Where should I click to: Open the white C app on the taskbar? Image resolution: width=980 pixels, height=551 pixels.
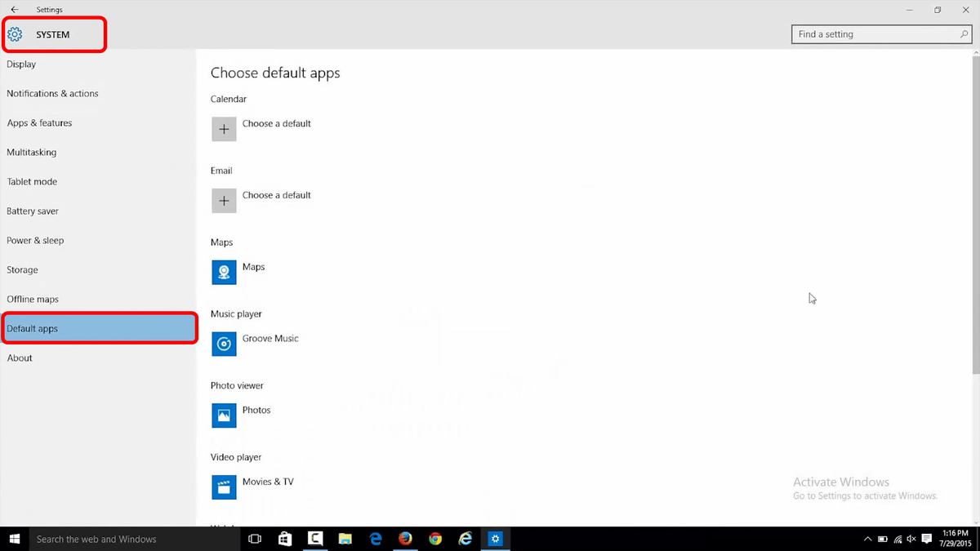pyautogui.click(x=315, y=539)
